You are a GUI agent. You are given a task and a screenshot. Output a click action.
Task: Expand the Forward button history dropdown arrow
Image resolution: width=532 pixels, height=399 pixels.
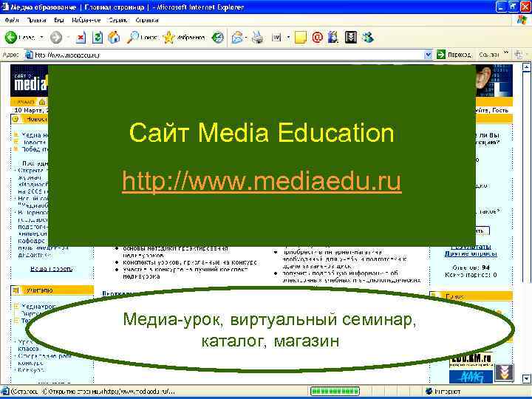[68, 38]
